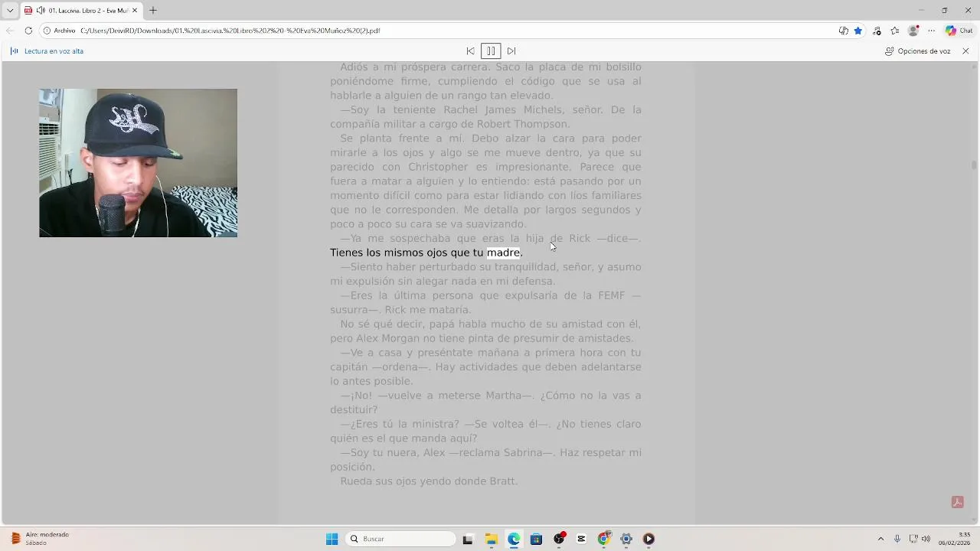This screenshot has width=980, height=551.
Task: Click the microphone tray icon
Action: click(897, 539)
